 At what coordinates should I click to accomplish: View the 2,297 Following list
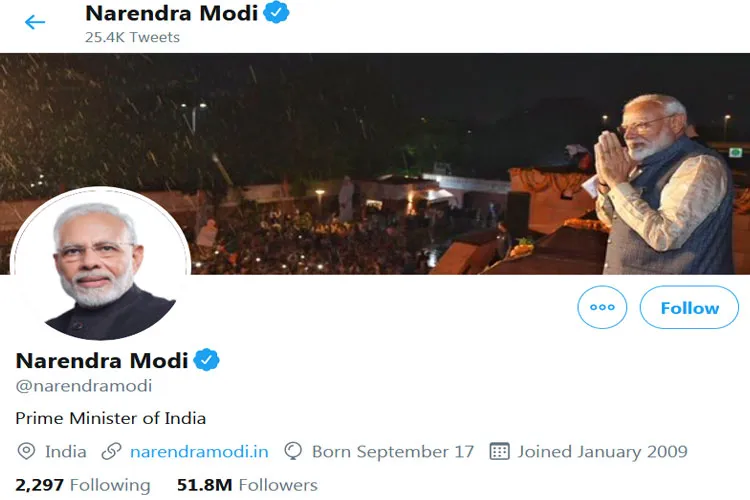click(83, 485)
